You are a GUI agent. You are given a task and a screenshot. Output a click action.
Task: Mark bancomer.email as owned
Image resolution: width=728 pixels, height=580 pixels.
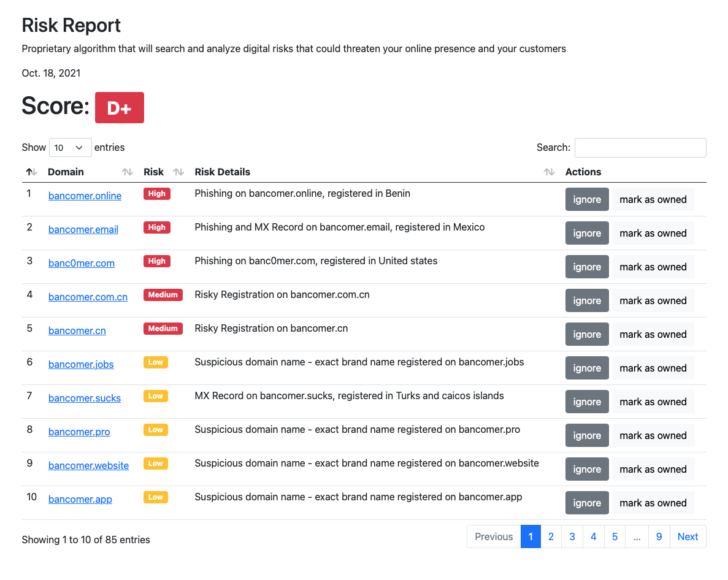653,233
